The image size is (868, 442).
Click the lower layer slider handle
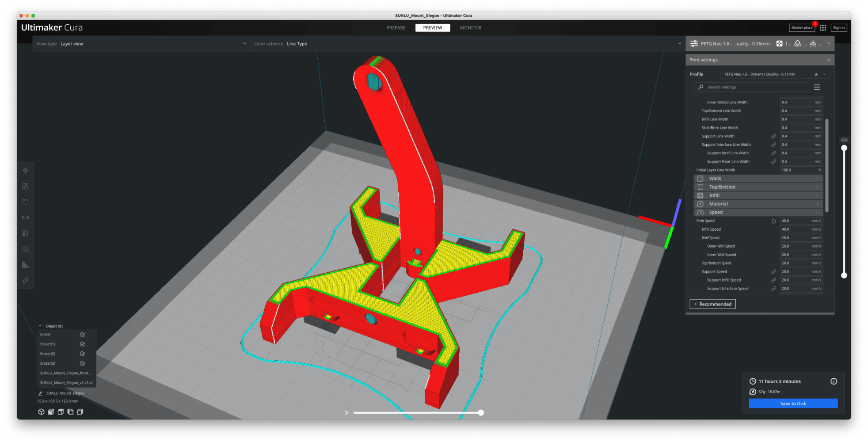coord(844,275)
